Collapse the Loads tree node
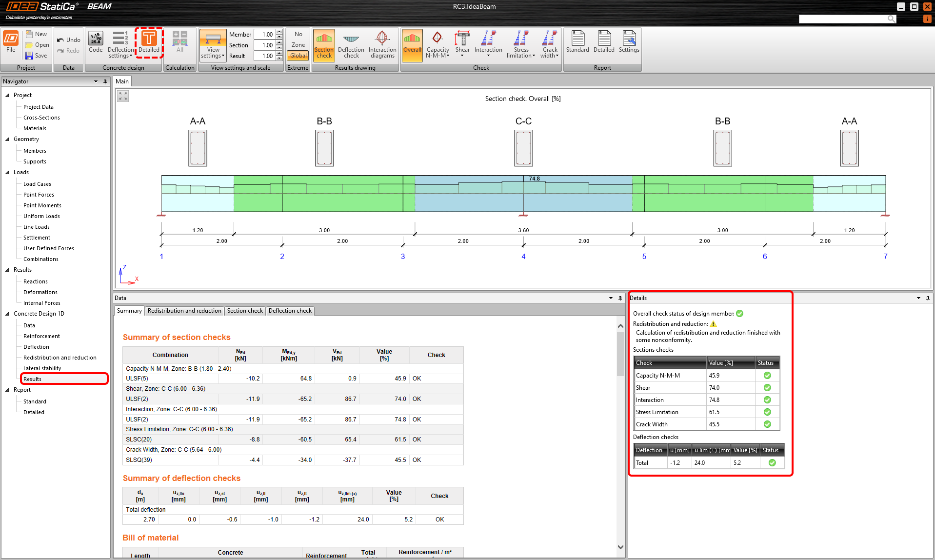 coord(7,172)
